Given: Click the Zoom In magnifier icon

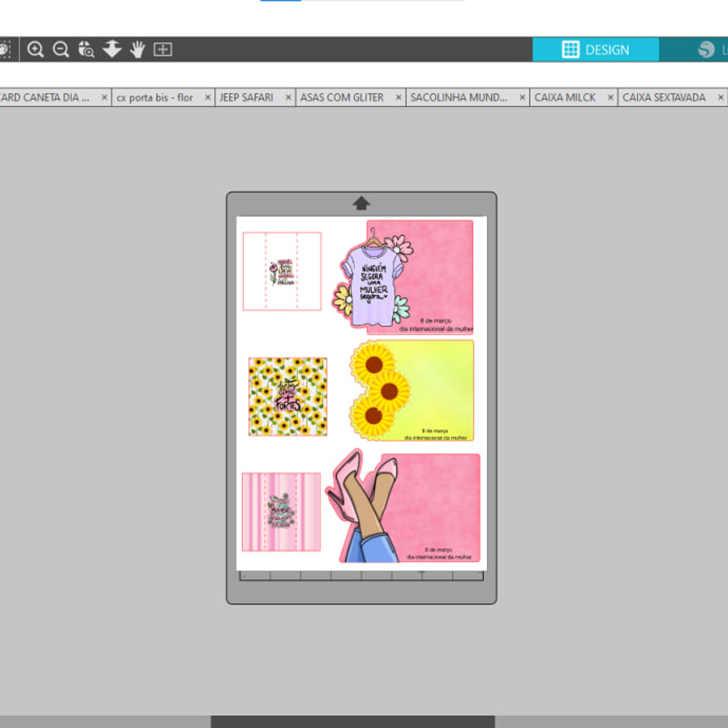Looking at the screenshot, I should click(35, 50).
